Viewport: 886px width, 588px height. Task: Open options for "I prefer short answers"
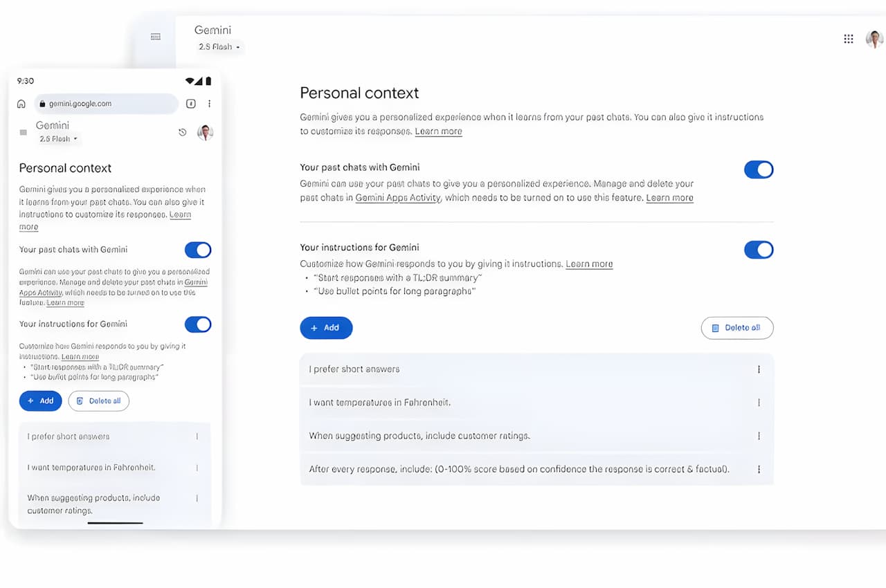pos(759,369)
